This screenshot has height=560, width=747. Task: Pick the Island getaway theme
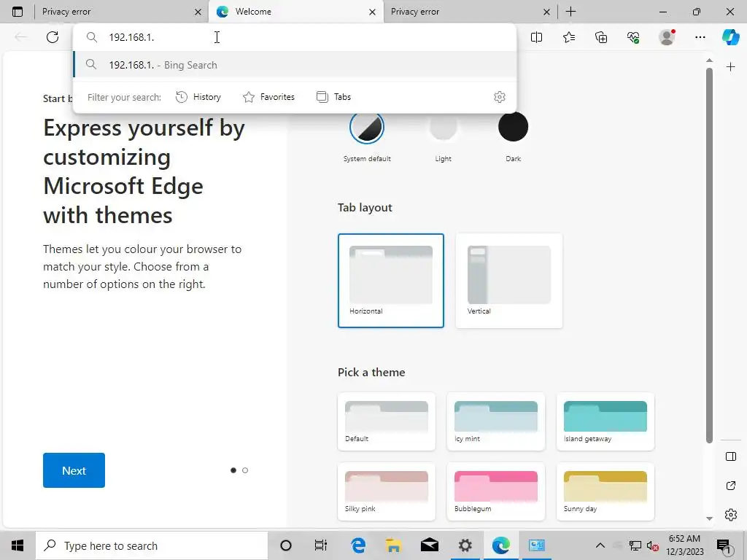coord(605,421)
